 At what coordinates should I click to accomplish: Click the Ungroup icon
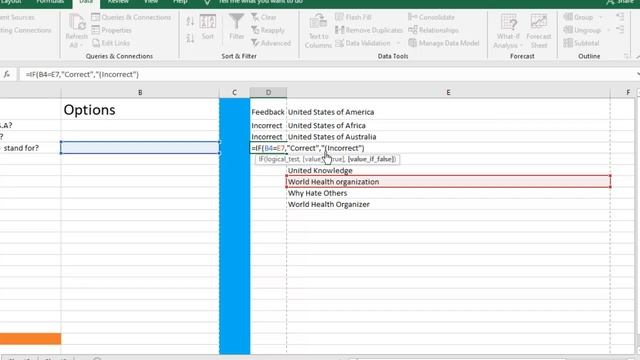click(x=568, y=30)
